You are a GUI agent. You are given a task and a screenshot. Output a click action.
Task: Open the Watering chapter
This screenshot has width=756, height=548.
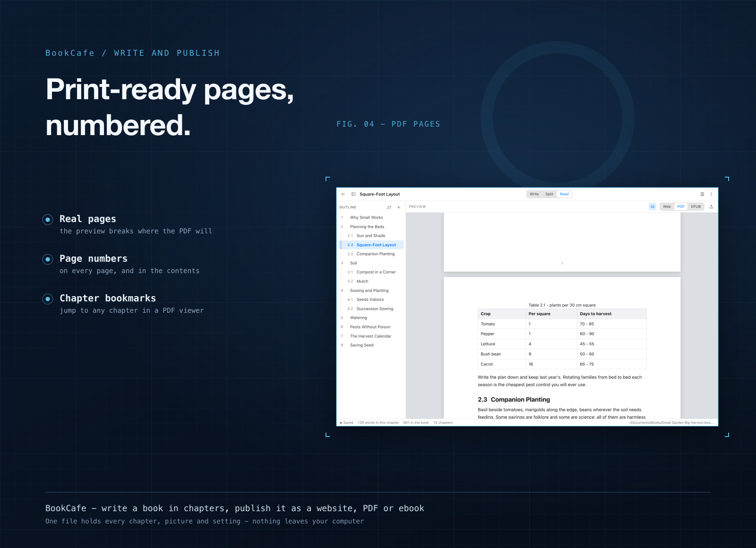371,318
